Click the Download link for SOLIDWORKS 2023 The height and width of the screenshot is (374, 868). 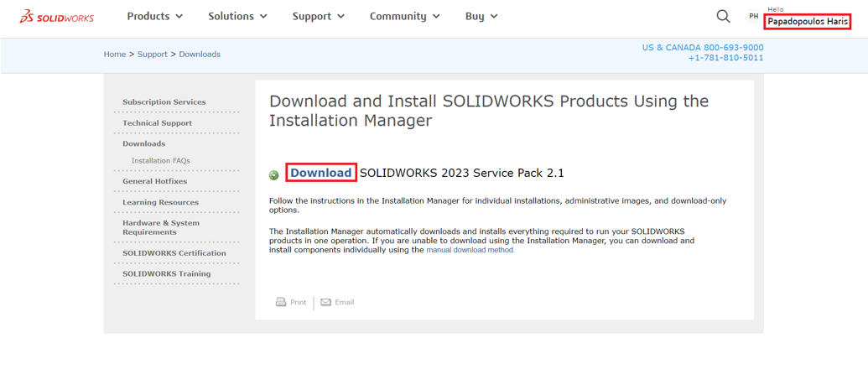pos(321,173)
